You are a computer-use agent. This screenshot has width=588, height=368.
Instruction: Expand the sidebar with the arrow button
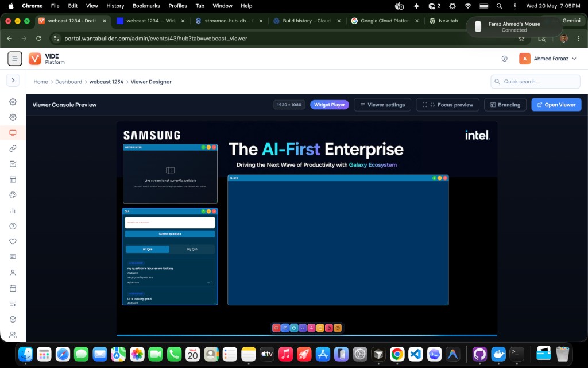point(13,80)
